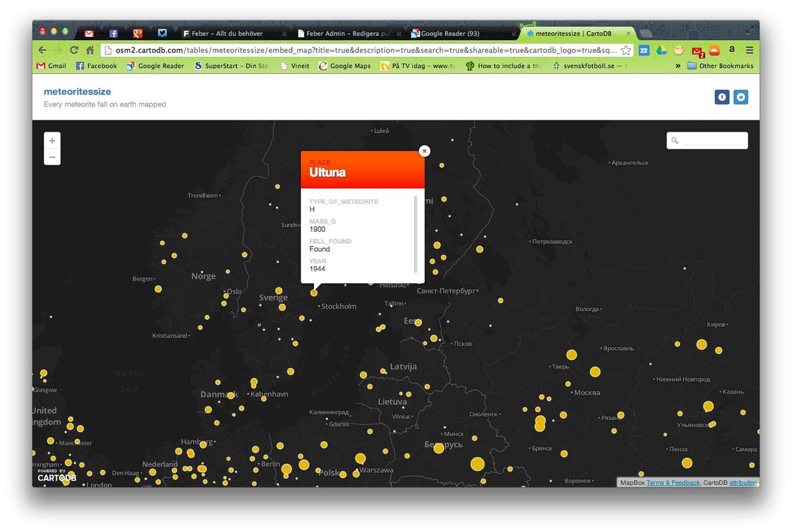Viewport: 792px width, 532px height.
Task: Click the Trondheim city label
Action: pyautogui.click(x=203, y=195)
